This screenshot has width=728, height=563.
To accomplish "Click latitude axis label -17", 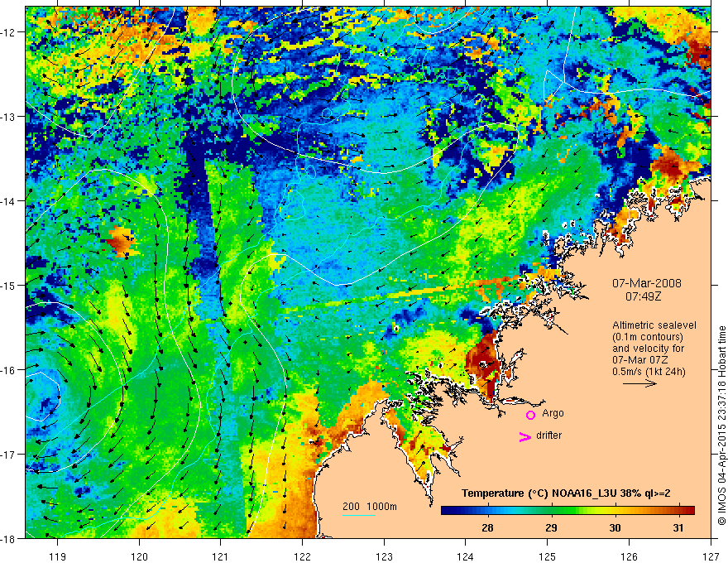I will coord(9,455).
